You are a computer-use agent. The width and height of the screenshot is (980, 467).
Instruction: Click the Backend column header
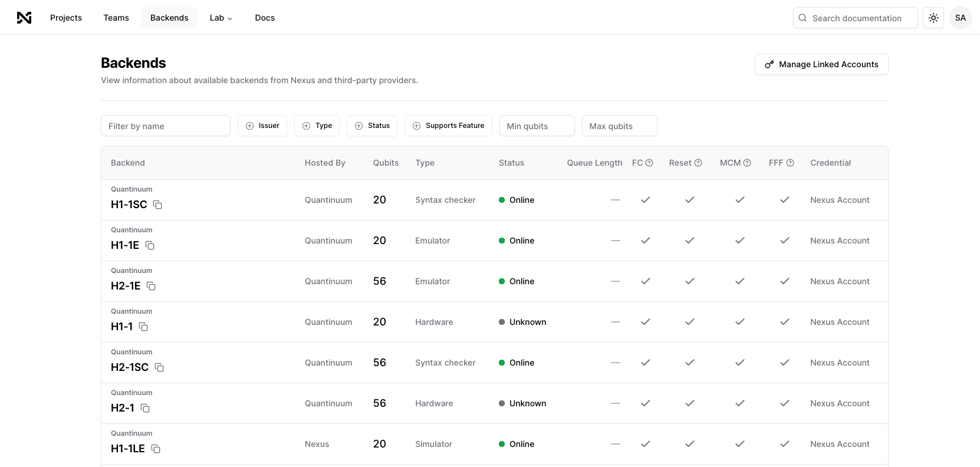[128, 163]
